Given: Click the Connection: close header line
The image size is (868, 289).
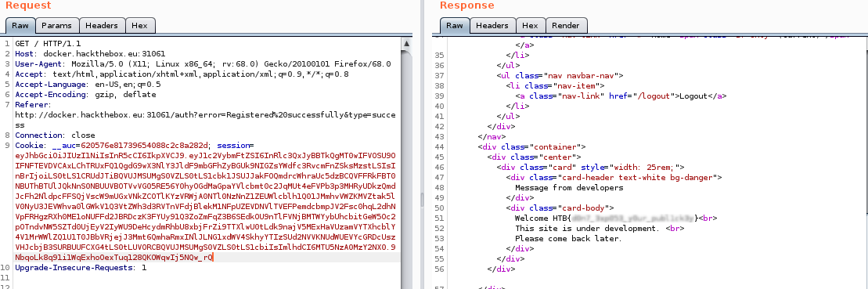Looking at the screenshot, I should pyautogui.click(x=56, y=135).
